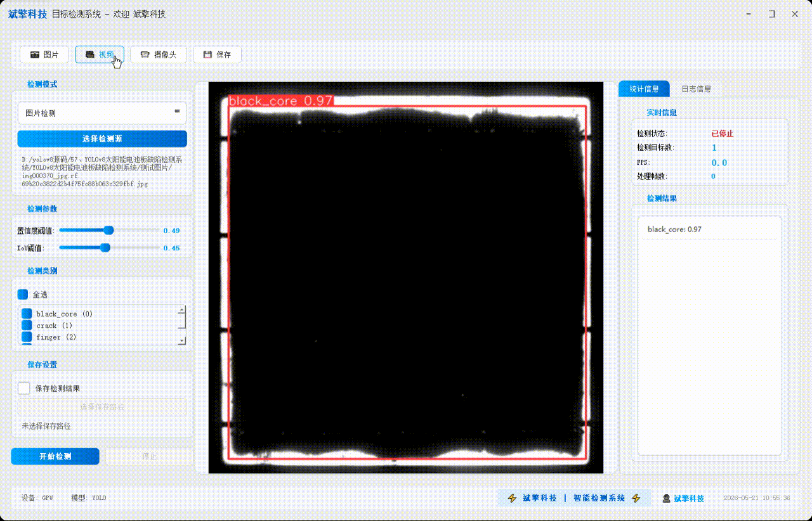Click the red black_core 0.97 image label
The image size is (812, 521).
(280, 101)
